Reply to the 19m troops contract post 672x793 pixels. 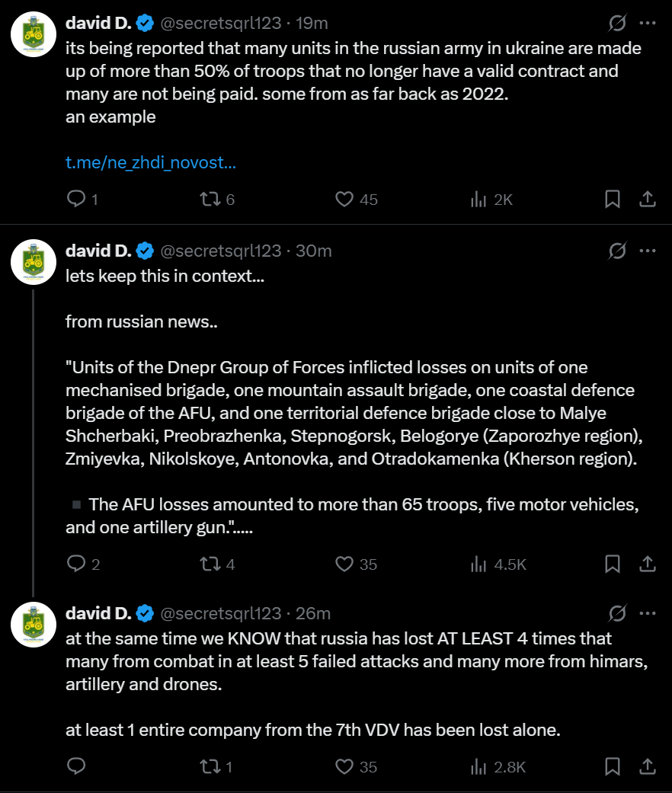76,199
